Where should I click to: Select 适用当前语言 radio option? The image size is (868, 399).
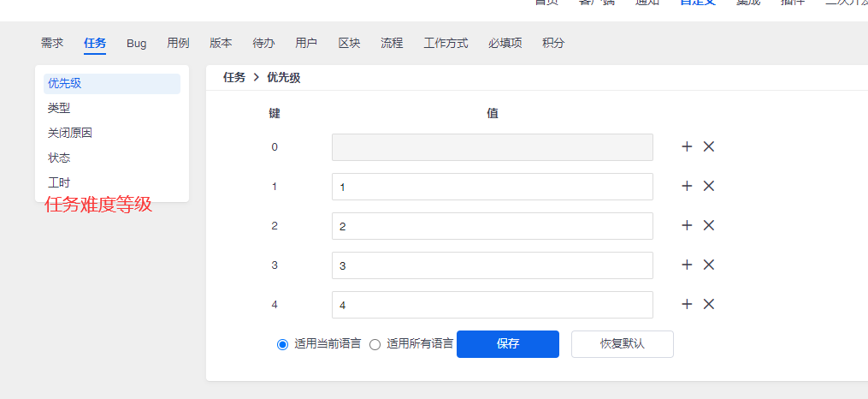[283, 344]
